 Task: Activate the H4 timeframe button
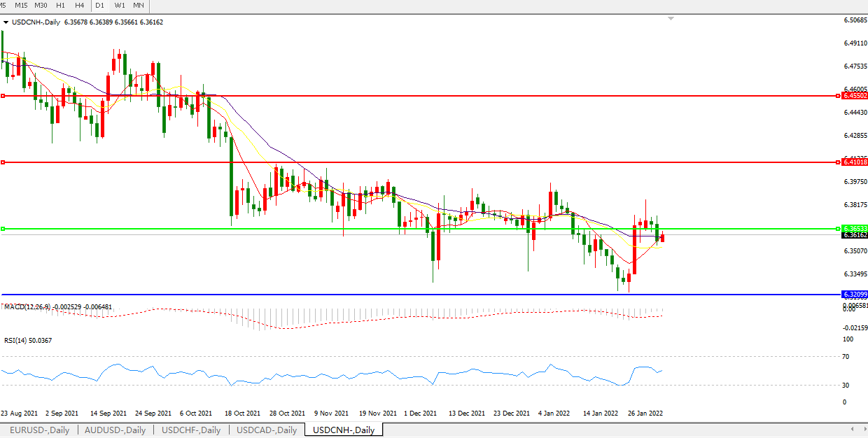[x=79, y=6]
